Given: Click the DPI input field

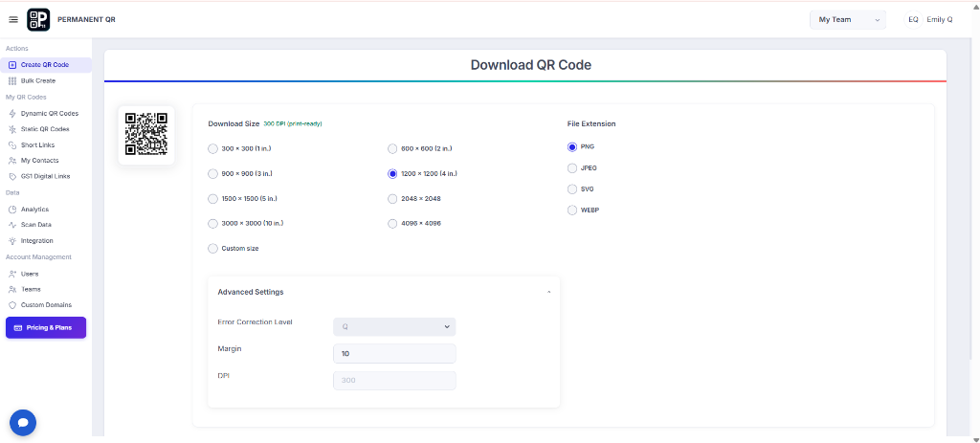Looking at the screenshot, I should (394, 381).
